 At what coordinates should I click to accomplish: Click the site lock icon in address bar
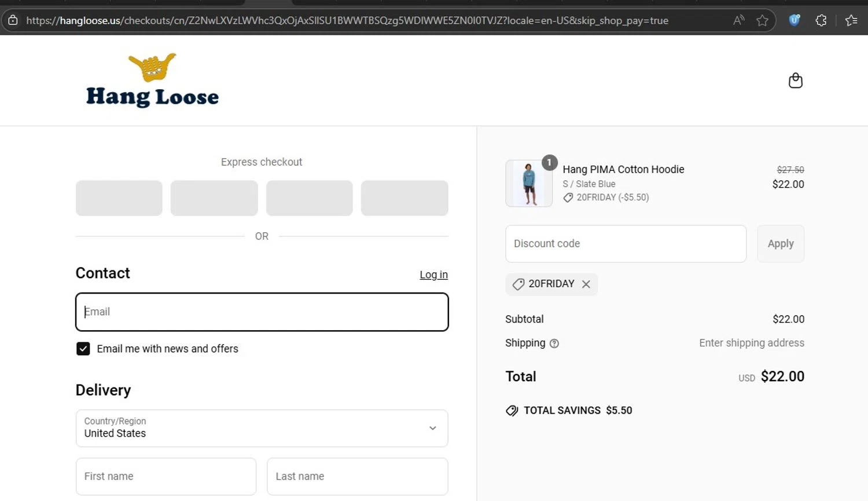[13, 20]
